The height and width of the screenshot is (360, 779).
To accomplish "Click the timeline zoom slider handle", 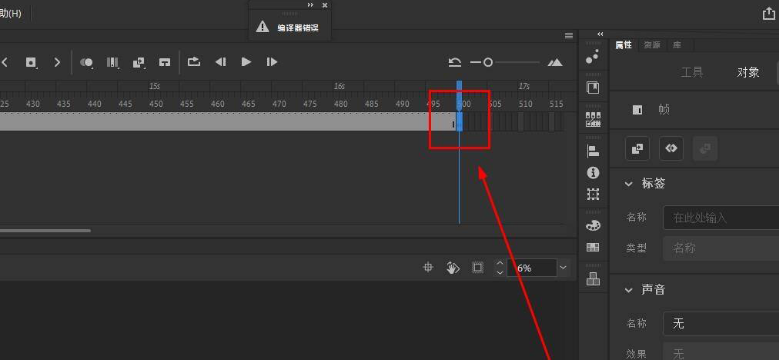I will (x=488, y=63).
